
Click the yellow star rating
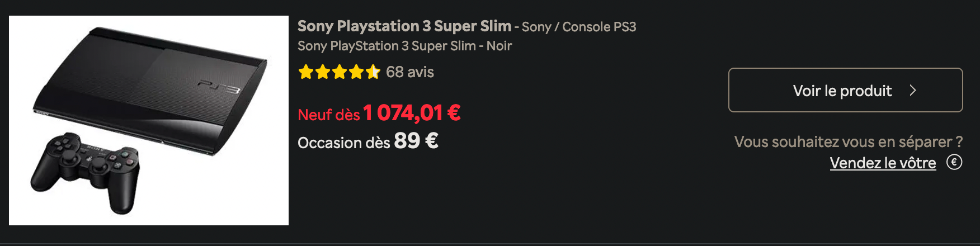tap(339, 72)
